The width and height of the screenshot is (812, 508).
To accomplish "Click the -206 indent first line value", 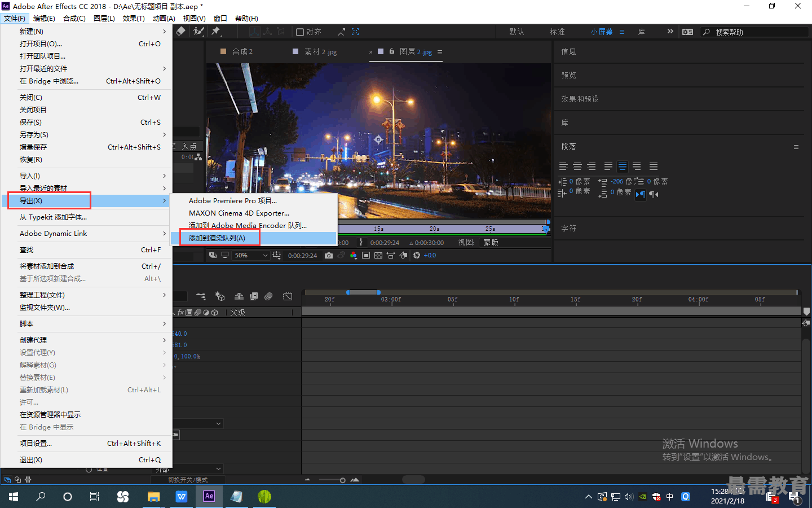I will [617, 182].
